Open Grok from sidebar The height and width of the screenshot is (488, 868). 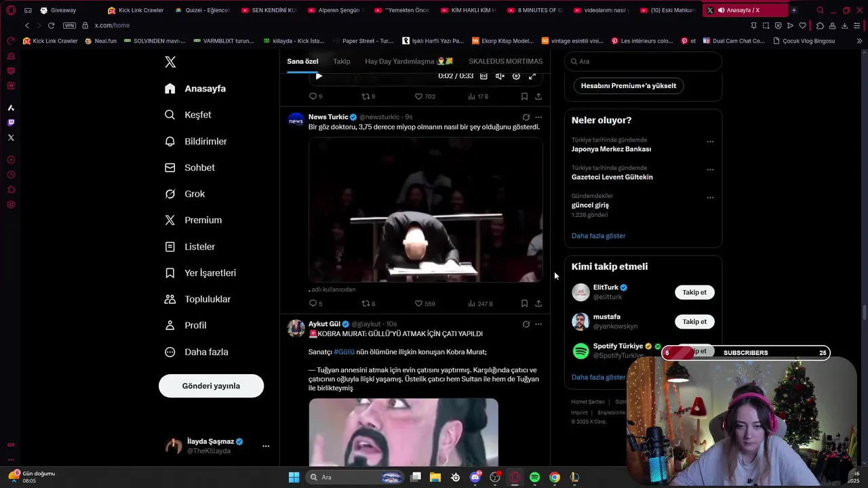tap(184, 194)
